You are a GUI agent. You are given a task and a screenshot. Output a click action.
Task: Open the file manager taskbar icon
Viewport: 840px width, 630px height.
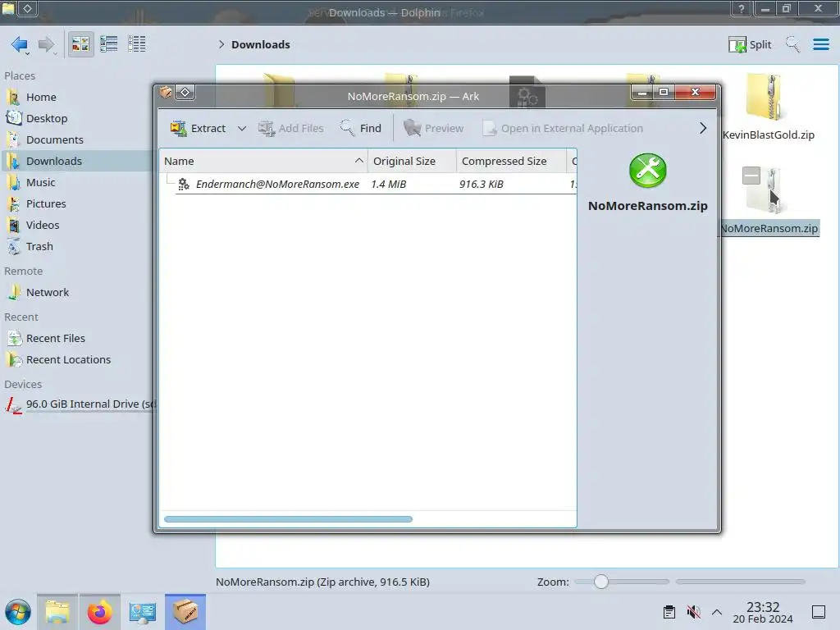(57, 612)
